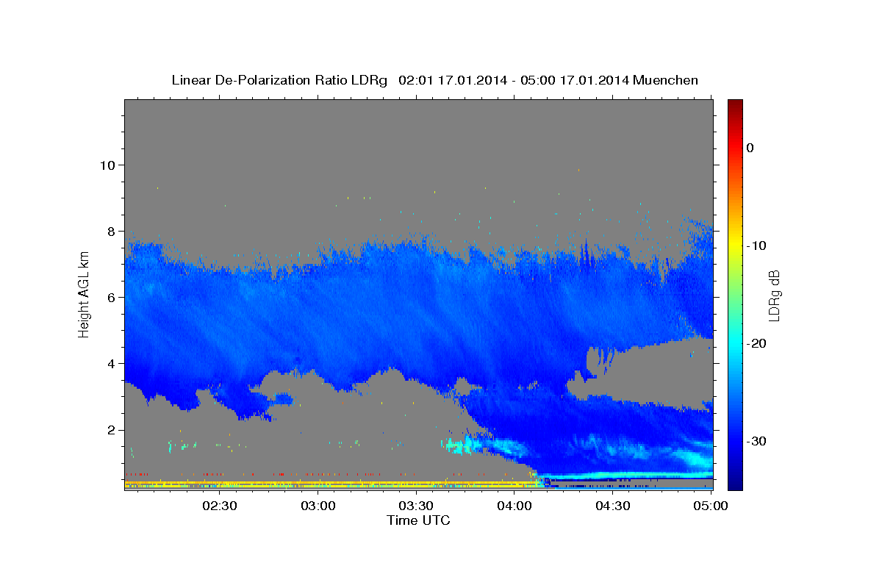This screenshot has width=882, height=588.
Task: Click the height tick label 6
Action: (x=112, y=297)
